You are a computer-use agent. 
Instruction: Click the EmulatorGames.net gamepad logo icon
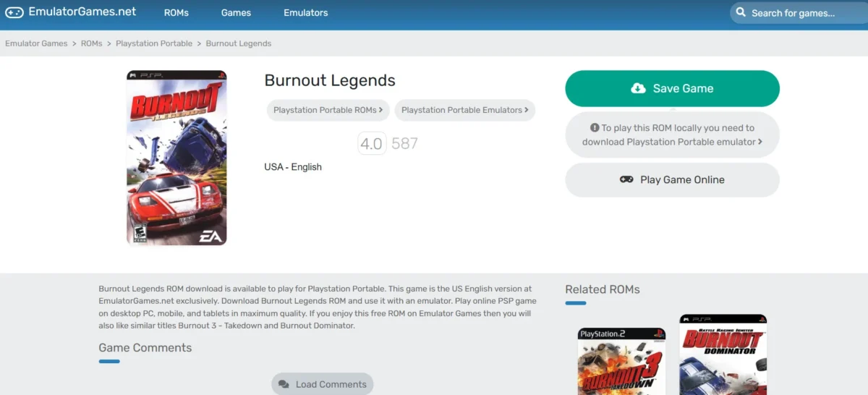14,12
